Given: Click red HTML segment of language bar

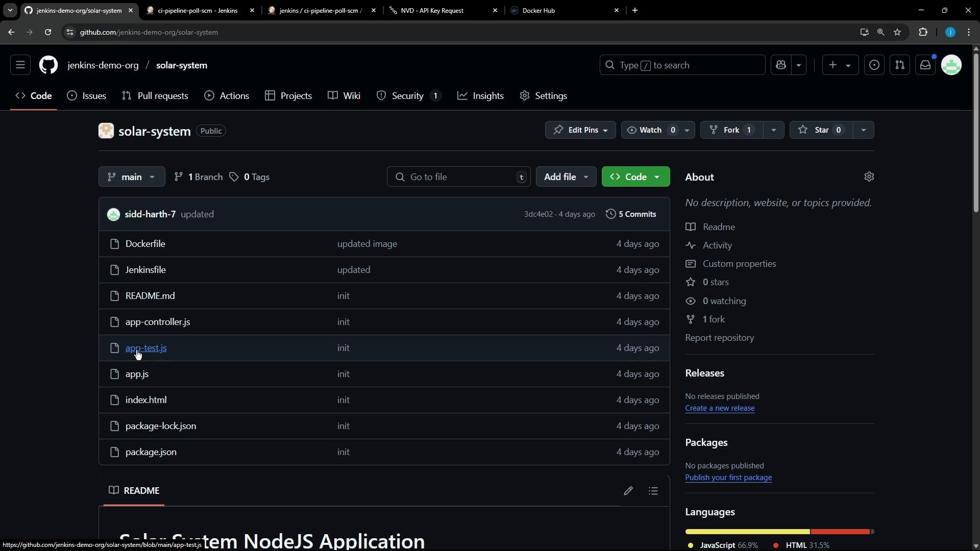Looking at the screenshot, I should pyautogui.click(x=840, y=532).
